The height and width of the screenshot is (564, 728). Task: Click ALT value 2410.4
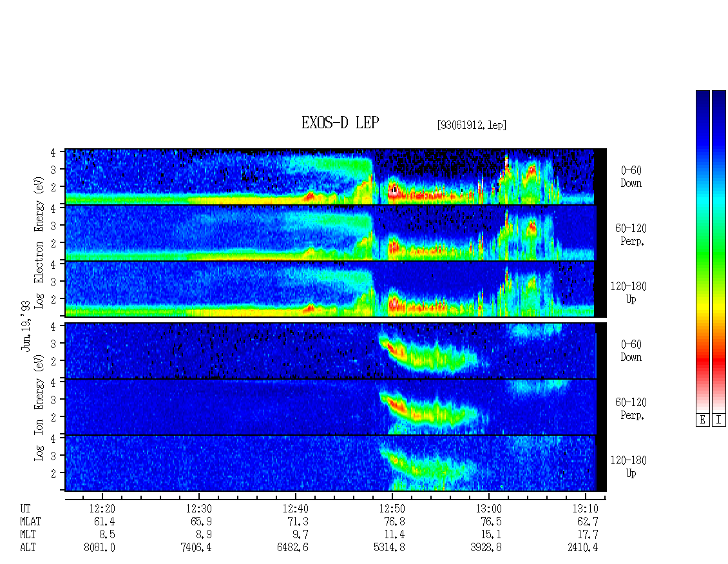coord(582,548)
